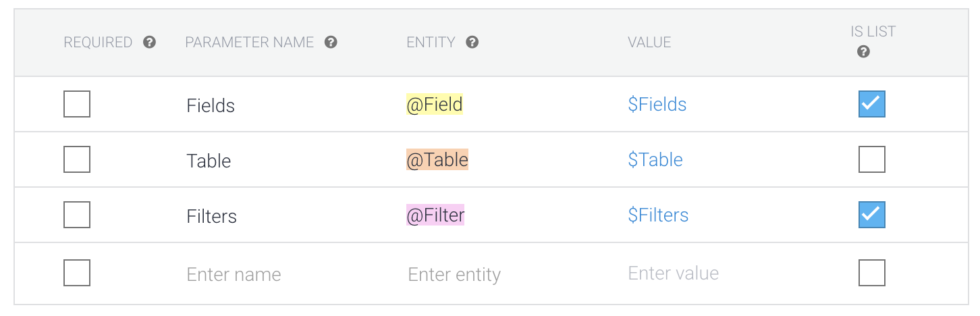Click the help icon under IS LIST
This screenshot has width=980, height=316.
(x=863, y=52)
